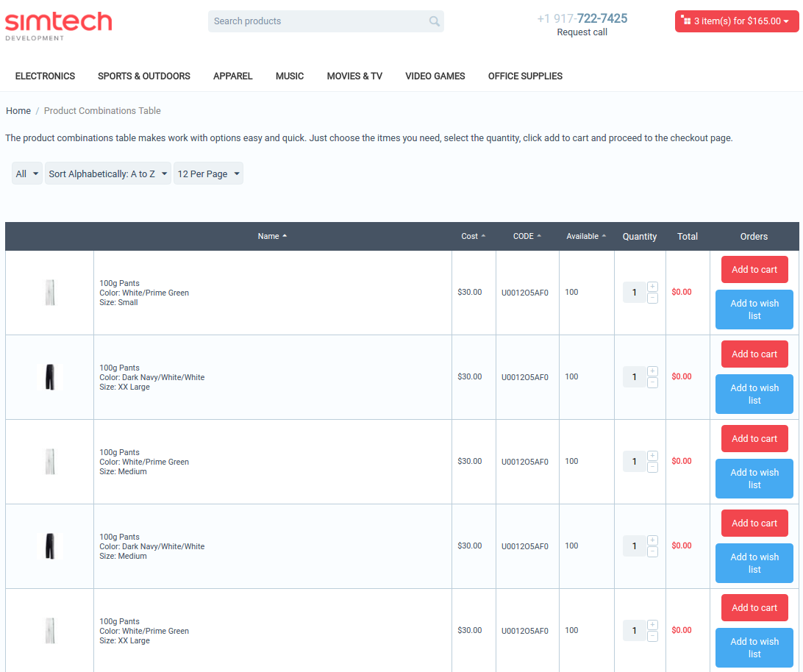Image resolution: width=803 pixels, height=672 pixels.
Task: Expand the cart dropdown for $165.00
Action: click(x=737, y=21)
